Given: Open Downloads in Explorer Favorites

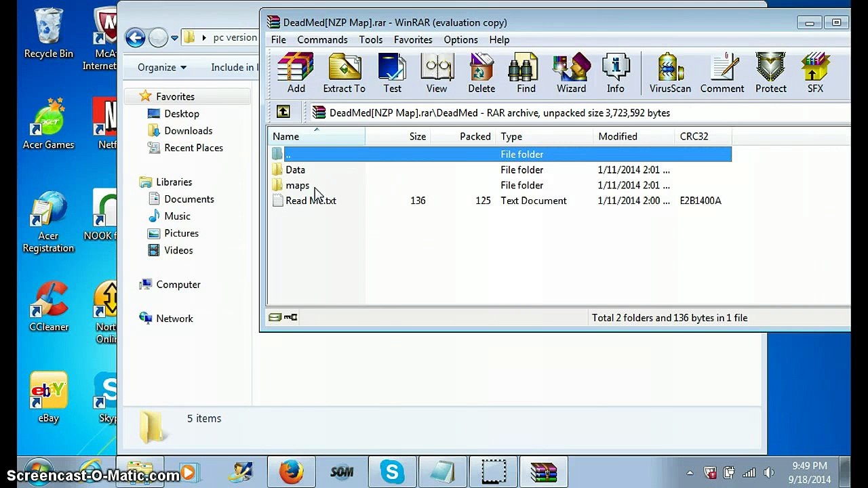Looking at the screenshot, I should (188, 131).
